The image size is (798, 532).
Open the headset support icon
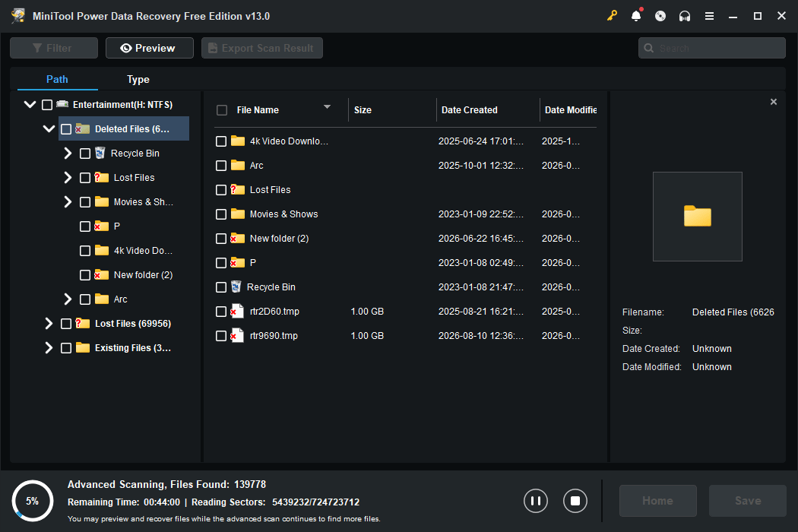click(x=685, y=16)
